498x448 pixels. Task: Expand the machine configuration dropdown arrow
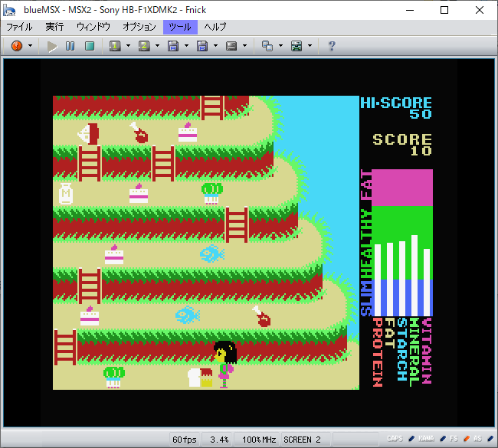point(310,46)
